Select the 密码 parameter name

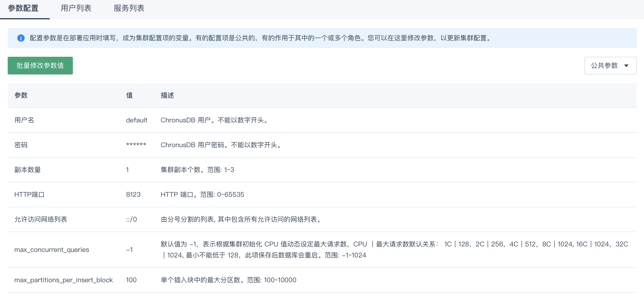tap(21, 145)
